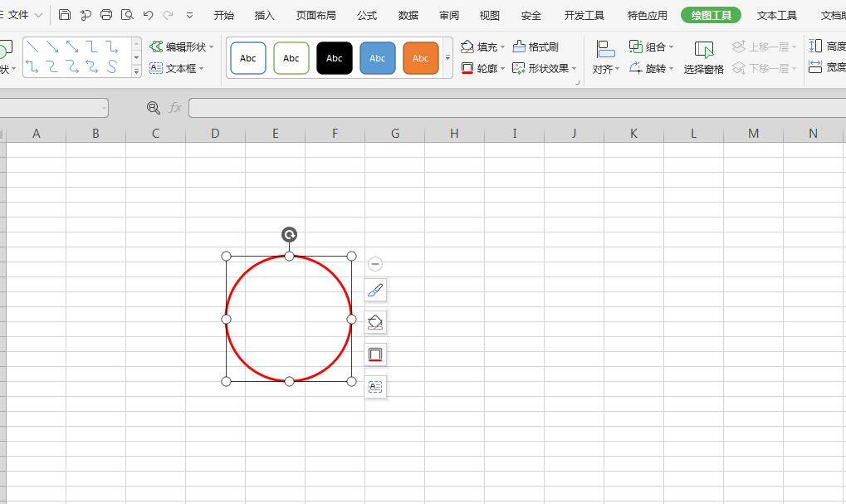Collapse the floating toolbar with minus button
The height and width of the screenshot is (504, 846).
tap(375, 264)
